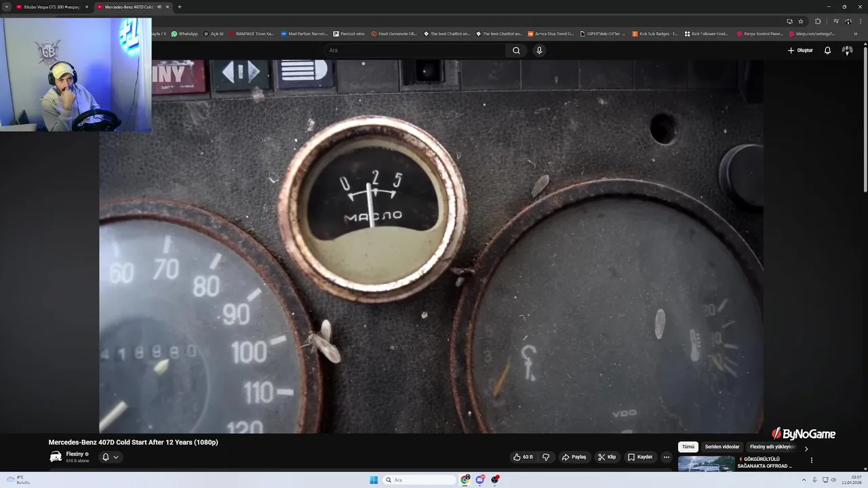868x488 pixels.
Task: Open the GÖKGÜRÜLTÜLÜ SAĞANAKTA OFFROAD video thumbnail
Action: (706, 464)
